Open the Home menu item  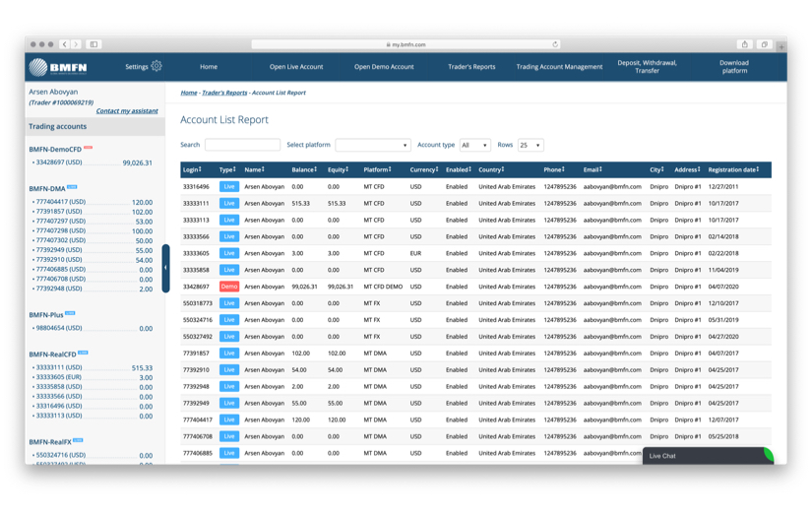click(x=209, y=67)
